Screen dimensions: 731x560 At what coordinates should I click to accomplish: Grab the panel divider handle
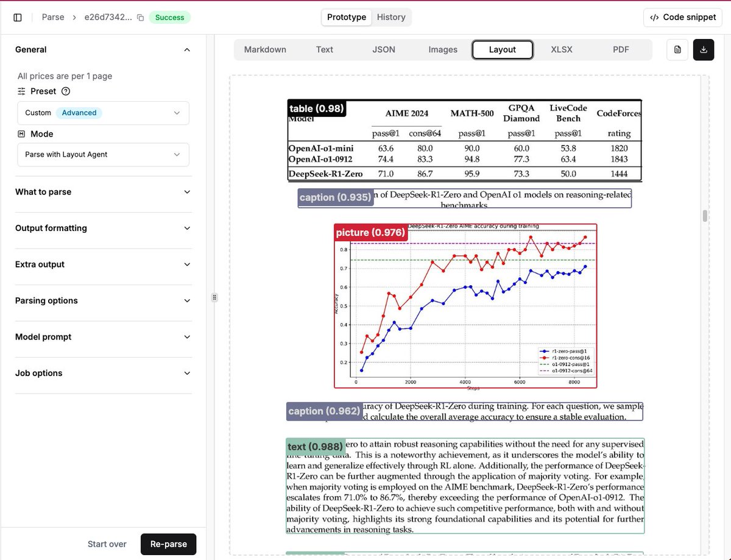[x=214, y=297]
